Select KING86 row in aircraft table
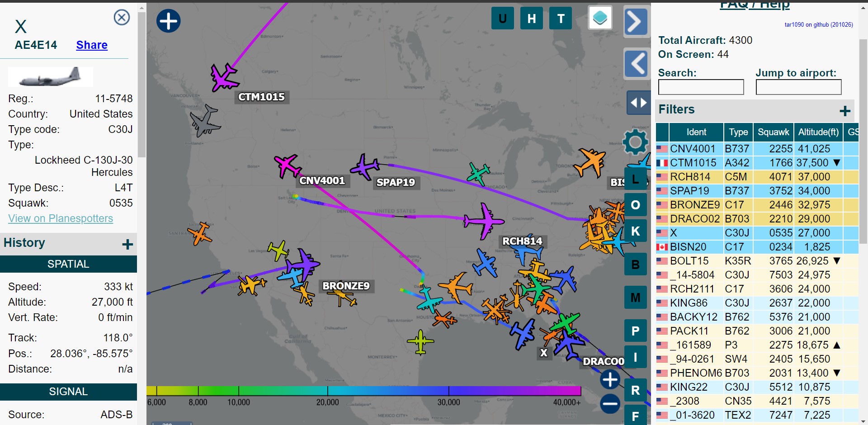 click(757, 303)
